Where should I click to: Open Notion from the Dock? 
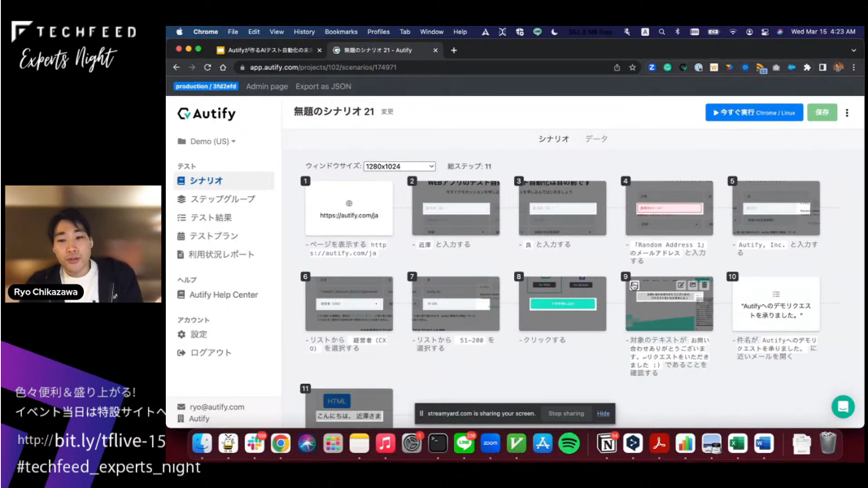click(607, 443)
